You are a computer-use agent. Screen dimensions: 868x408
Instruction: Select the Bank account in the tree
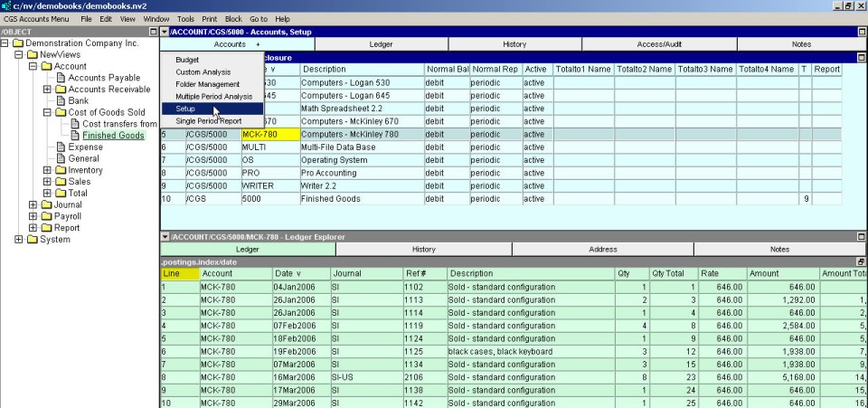(79, 101)
